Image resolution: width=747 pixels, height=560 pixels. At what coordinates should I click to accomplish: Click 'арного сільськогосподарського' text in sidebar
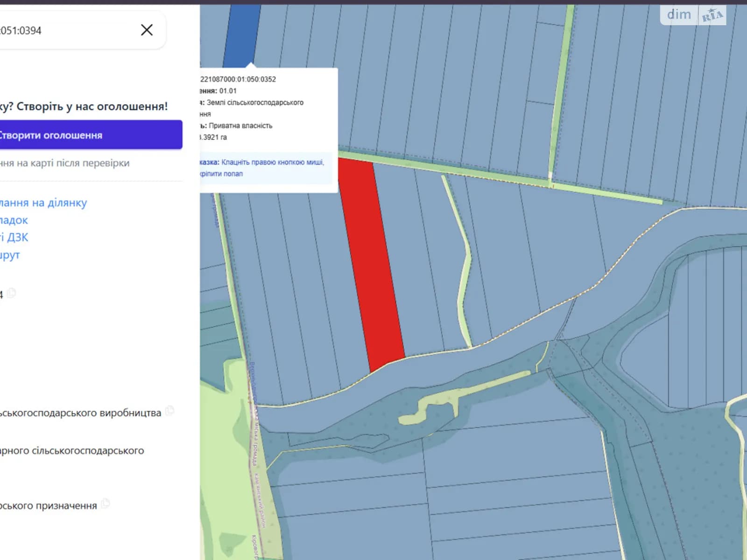pyautogui.click(x=72, y=450)
